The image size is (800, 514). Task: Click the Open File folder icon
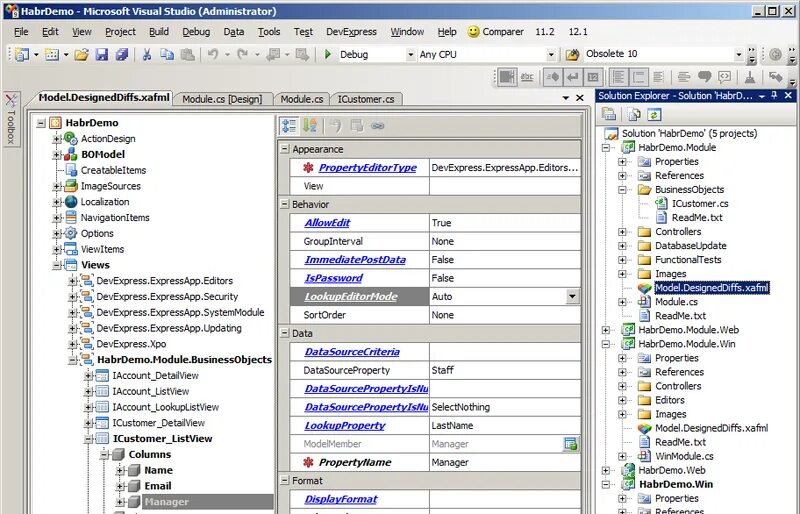(81, 54)
